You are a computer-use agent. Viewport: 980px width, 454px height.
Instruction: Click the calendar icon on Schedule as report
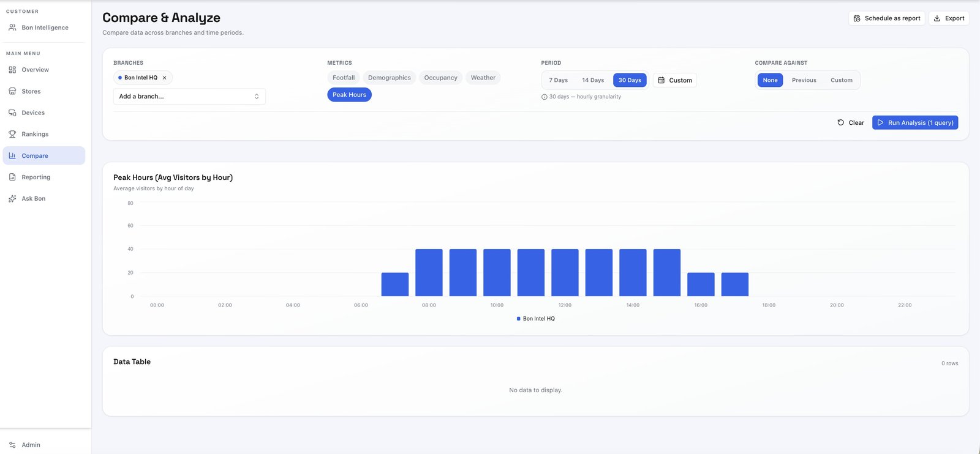coord(857,18)
